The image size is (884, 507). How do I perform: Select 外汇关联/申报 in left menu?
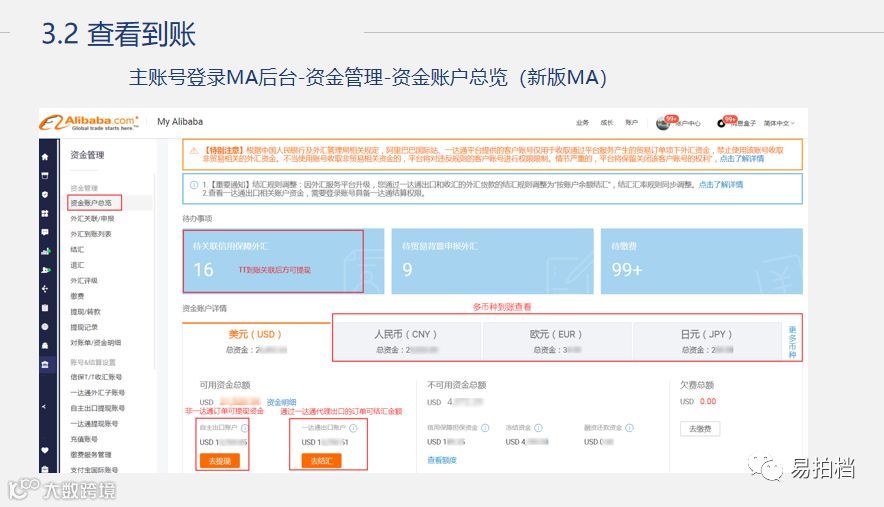92,218
